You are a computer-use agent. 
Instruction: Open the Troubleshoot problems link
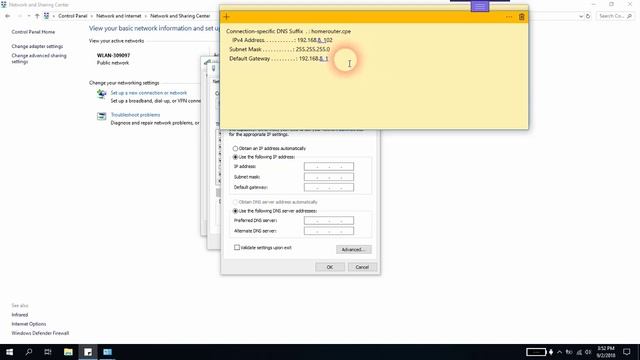pos(136,115)
